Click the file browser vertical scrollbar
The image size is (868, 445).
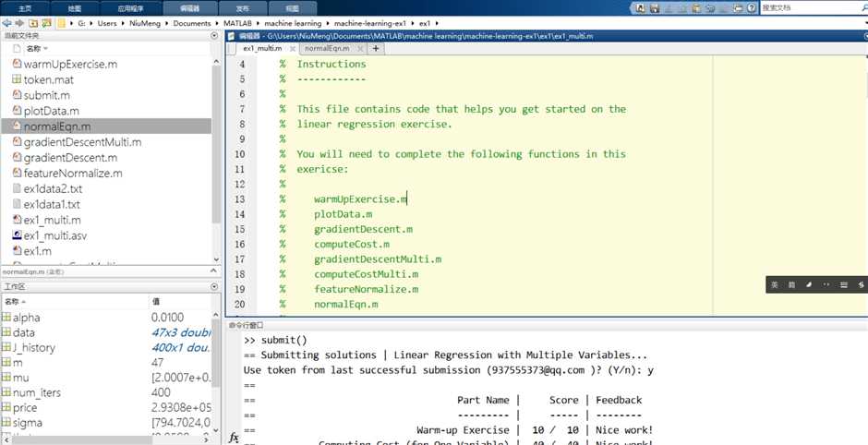click(216, 144)
